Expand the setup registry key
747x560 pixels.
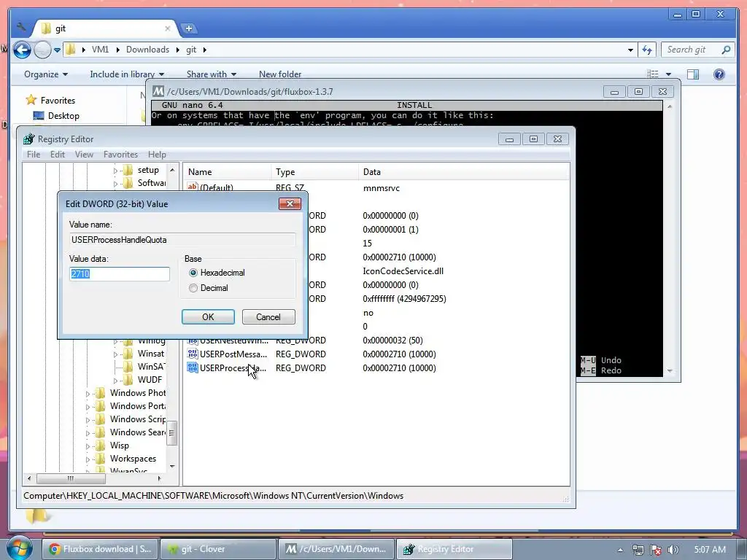pyautogui.click(x=115, y=171)
